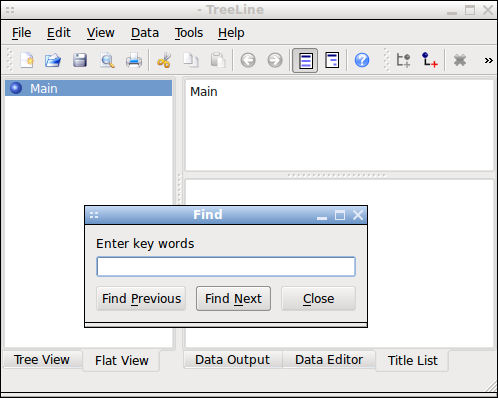
Task: Click the printer icon
Action: coord(134,60)
